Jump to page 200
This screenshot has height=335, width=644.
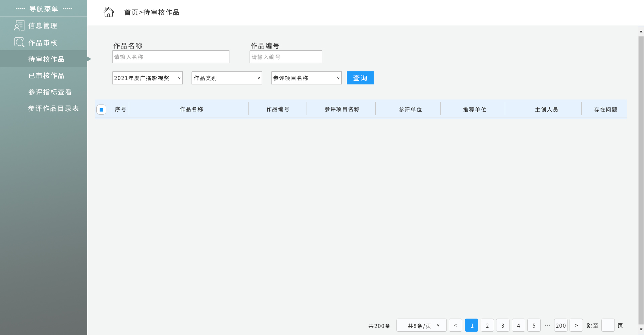[560, 325]
